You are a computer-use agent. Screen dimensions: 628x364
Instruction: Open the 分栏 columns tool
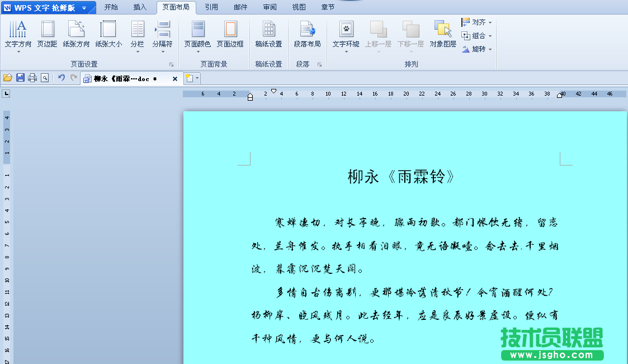click(x=137, y=36)
